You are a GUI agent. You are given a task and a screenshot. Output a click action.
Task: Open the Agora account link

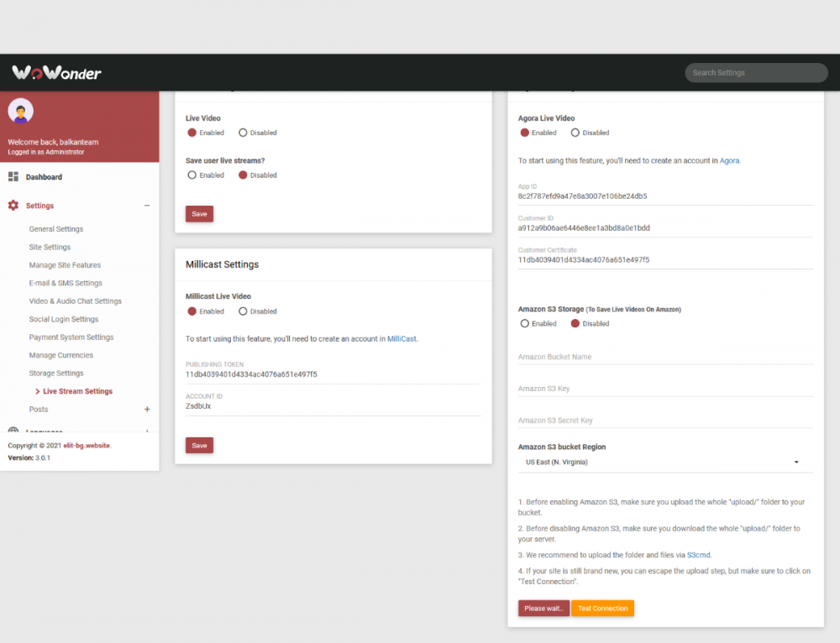pos(729,160)
